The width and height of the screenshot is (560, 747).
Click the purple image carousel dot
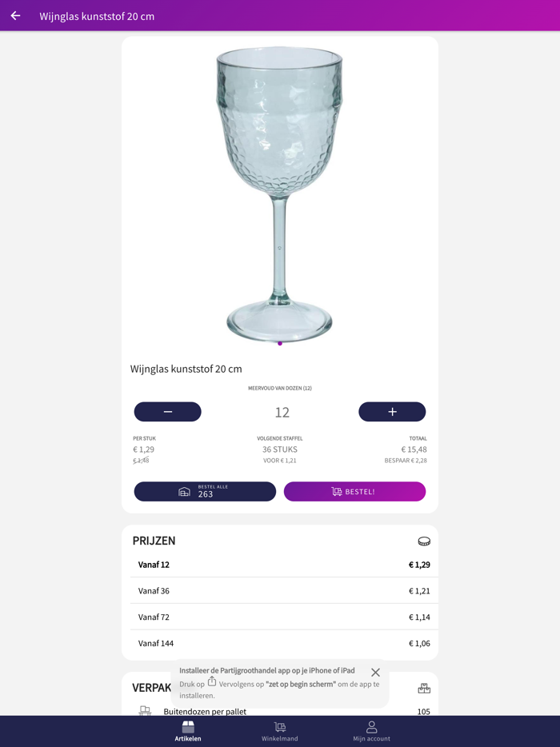tap(280, 344)
